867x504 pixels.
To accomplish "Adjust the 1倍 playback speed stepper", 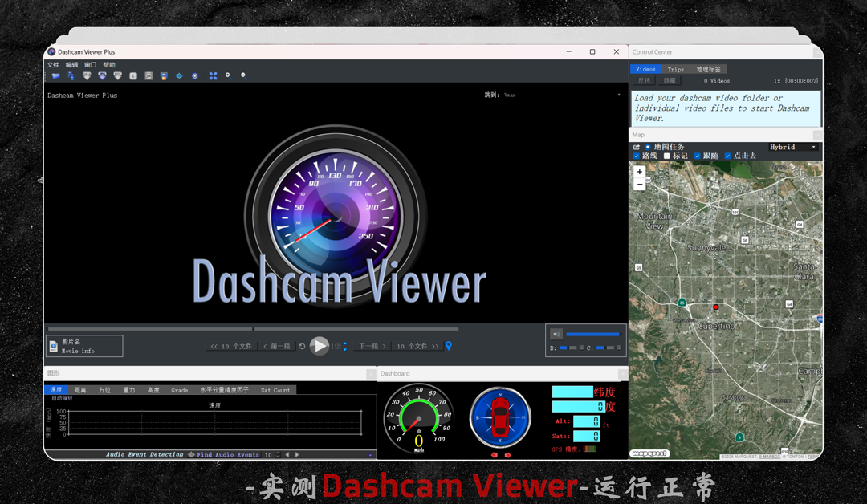I will tap(345, 346).
